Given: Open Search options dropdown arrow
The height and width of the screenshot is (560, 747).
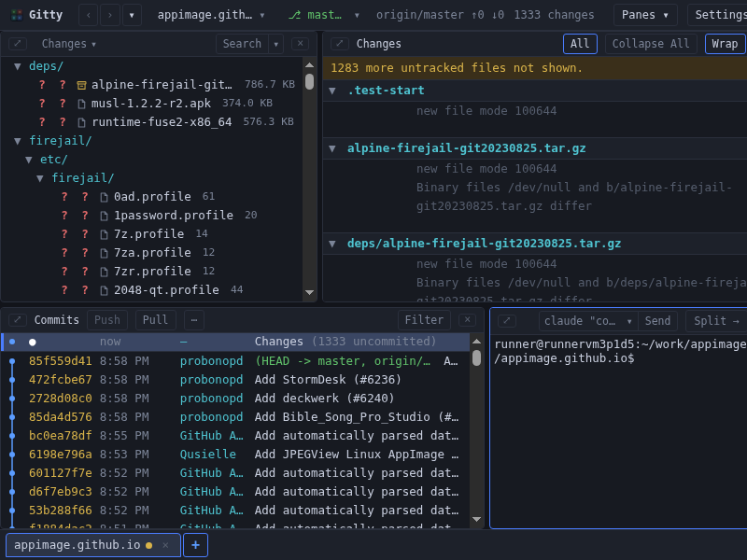Looking at the screenshot, I should (x=275, y=44).
